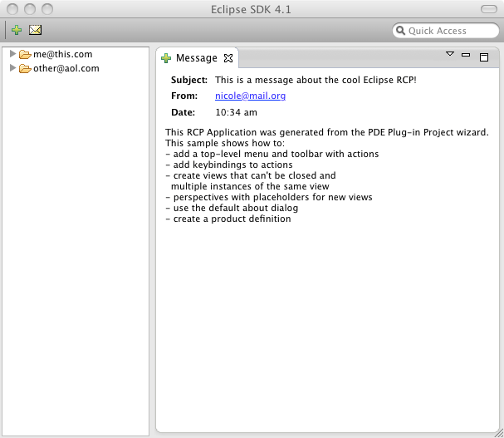The image size is (504, 438).
Task: Expand the other@aol.com tree node
Action: 12,68
